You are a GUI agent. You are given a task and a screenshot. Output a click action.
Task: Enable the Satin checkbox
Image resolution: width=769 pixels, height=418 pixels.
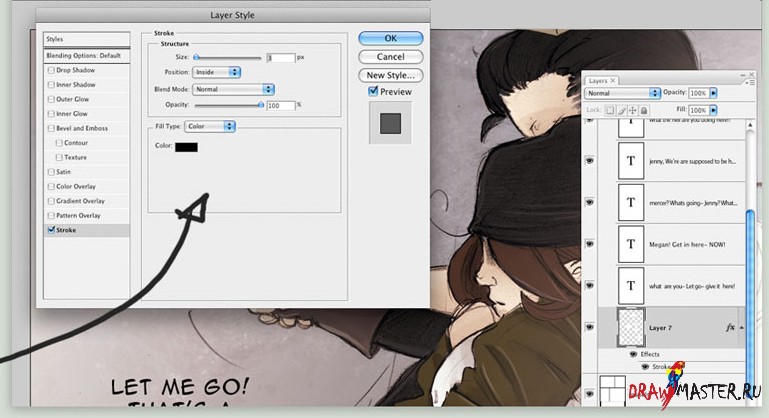coord(51,172)
